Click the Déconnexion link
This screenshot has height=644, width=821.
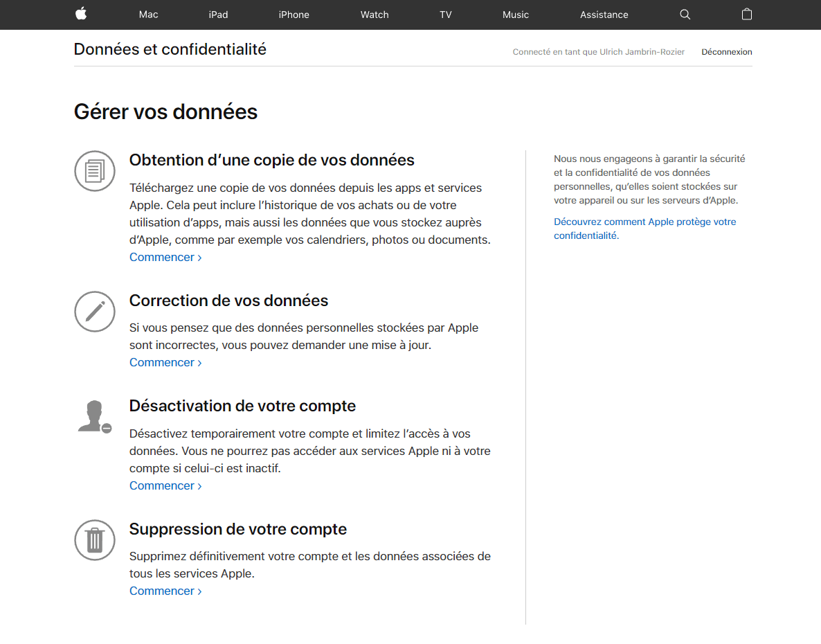pyautogui.click(x=727, y=52)
